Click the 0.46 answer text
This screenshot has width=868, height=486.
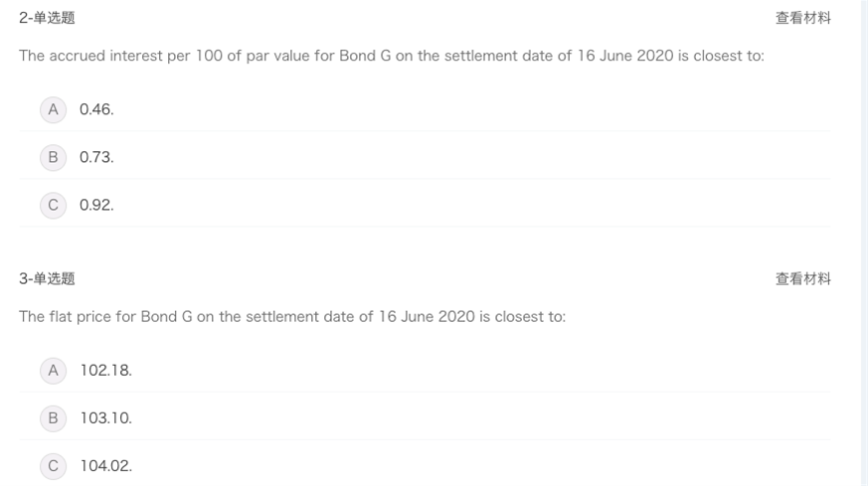[x=96, y=109]
